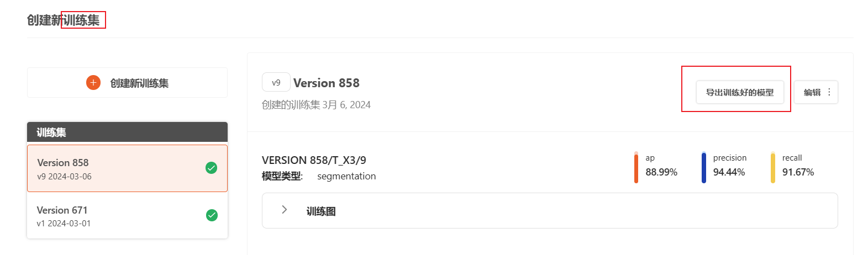868x255 pixels.
Task: Select Version 858 in training set list
Action: pos(127,168)
